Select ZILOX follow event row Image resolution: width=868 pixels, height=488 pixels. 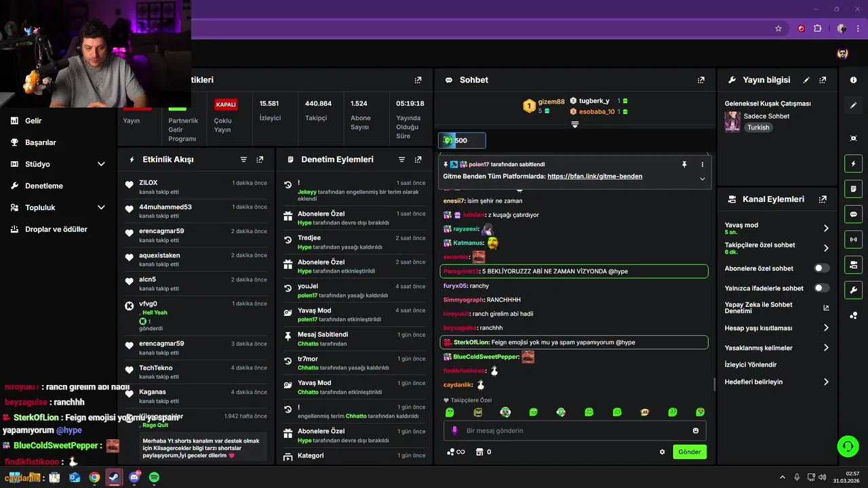click(196, 187)
